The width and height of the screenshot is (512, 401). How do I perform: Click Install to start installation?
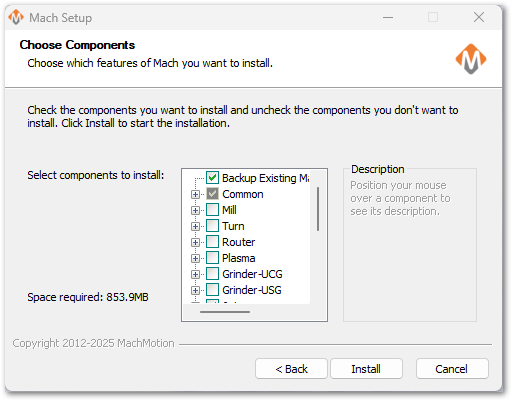[x=366, y=369]
